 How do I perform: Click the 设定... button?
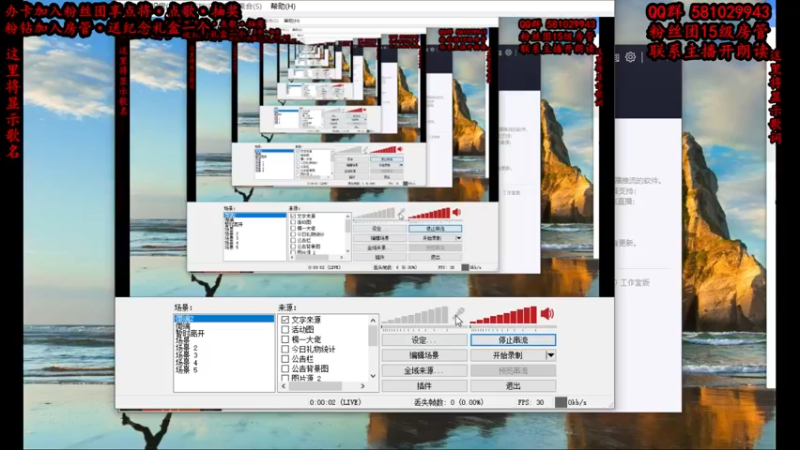(424, 340)
